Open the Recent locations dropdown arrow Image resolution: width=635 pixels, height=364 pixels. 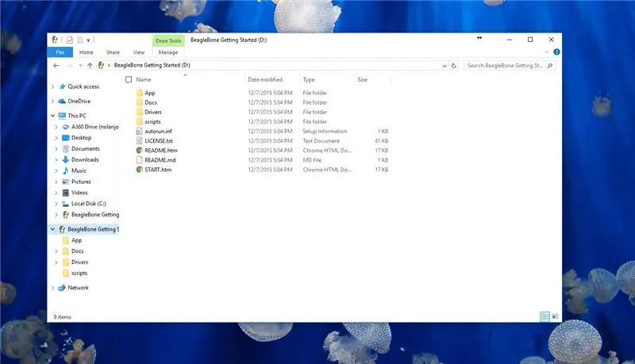81,66
